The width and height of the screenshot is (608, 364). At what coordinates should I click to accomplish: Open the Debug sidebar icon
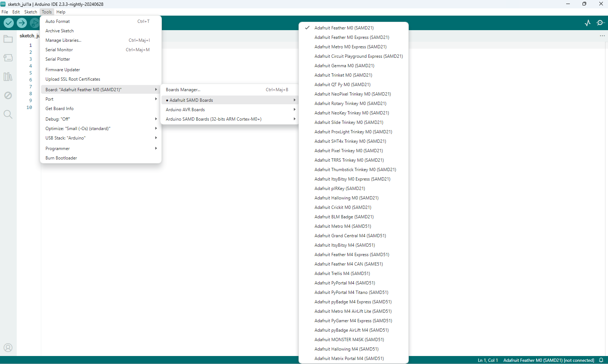point(8,96)
